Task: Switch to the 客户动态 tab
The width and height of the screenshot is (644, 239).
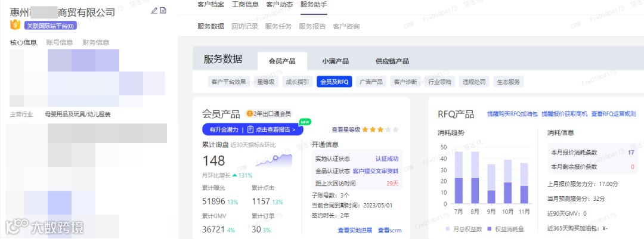Action: point(280,5)
